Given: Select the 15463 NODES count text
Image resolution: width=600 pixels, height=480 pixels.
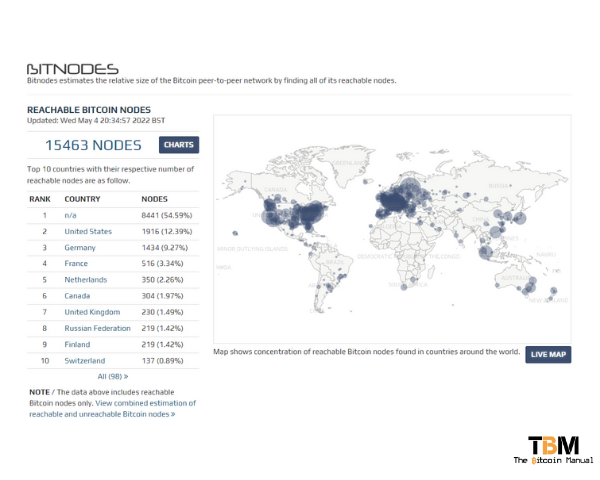Looking at the screenshot, I should [93, 145].
